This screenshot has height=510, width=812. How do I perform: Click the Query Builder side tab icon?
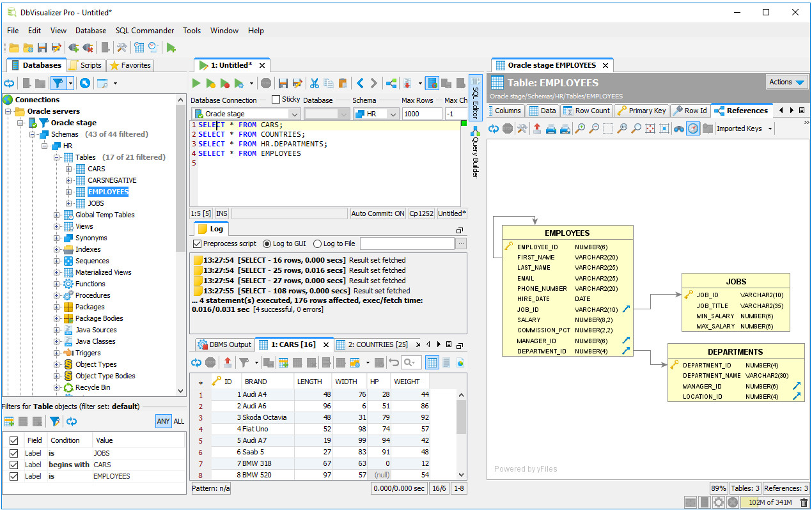(x=475, y=132)
